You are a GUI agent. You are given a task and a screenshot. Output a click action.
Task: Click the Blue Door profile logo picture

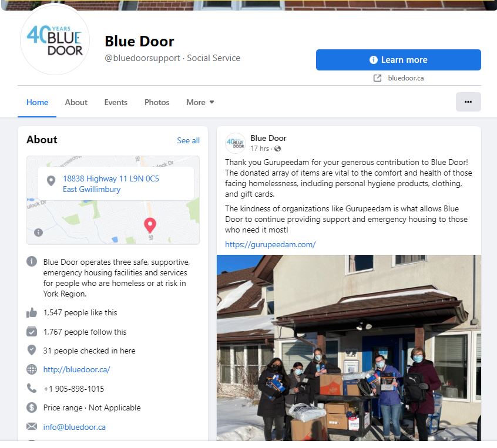[x=55, y=39]
